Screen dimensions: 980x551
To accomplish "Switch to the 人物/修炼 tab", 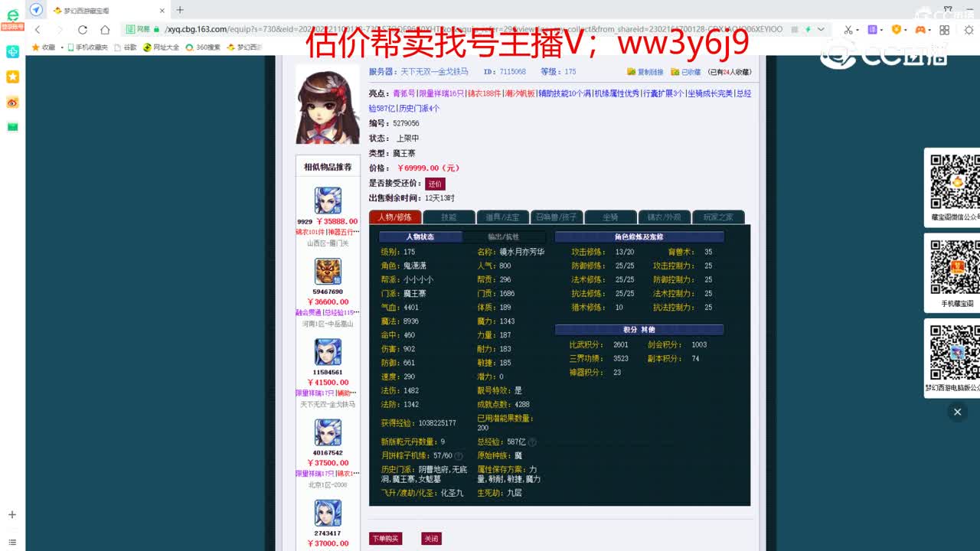I will coord(394,217).
